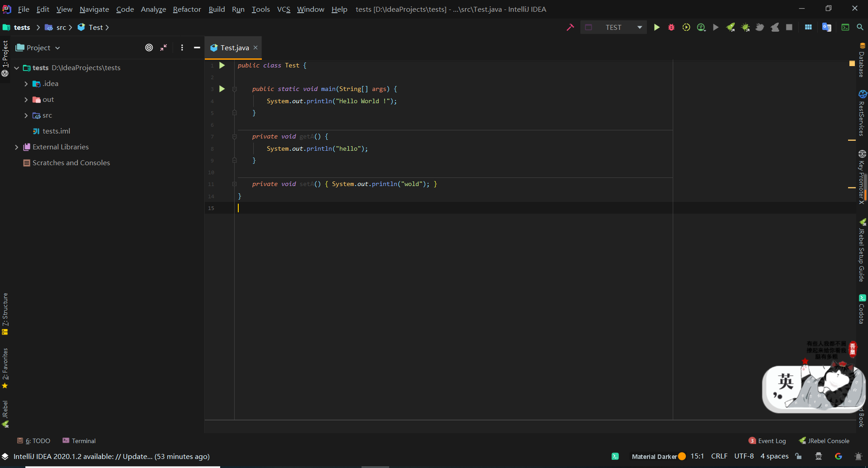Expand the .idea folder

click(x=26, y=84)
